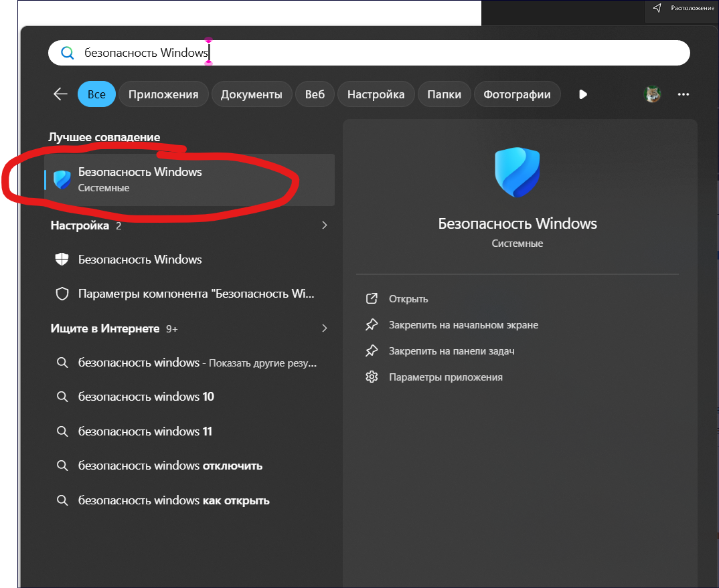Image resolution: width=719 pixels, height=588 pixels.
Task: Select the 'Все' filter tab
Action: click(96, 94)
